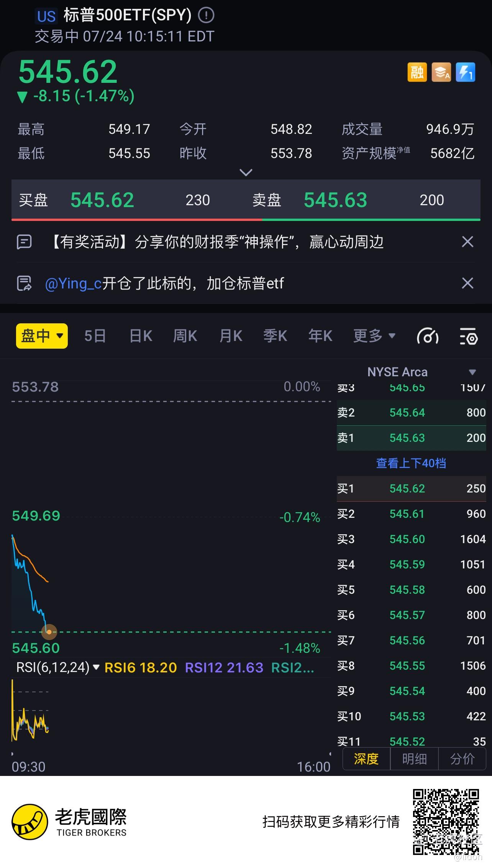Tap the 资产规模 5682亿 value
The image size is (492, 868).
453,153
